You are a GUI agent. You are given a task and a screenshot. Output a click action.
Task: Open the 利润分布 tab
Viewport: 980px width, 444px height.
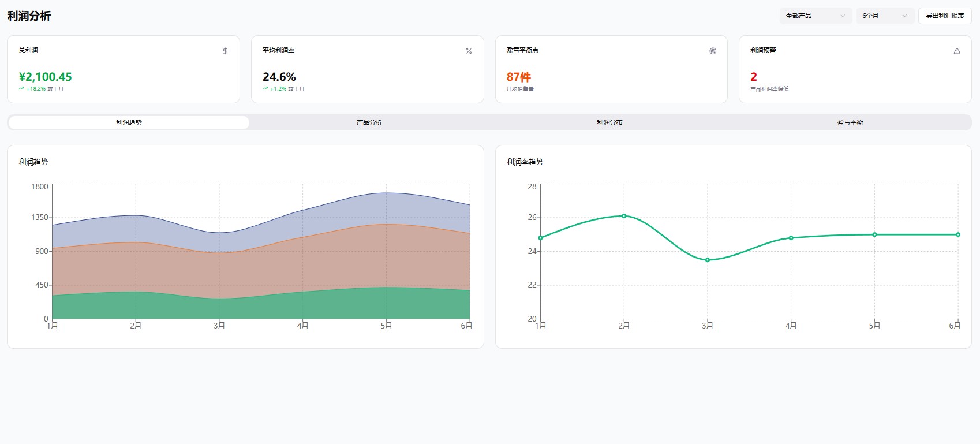pos(609,122)
